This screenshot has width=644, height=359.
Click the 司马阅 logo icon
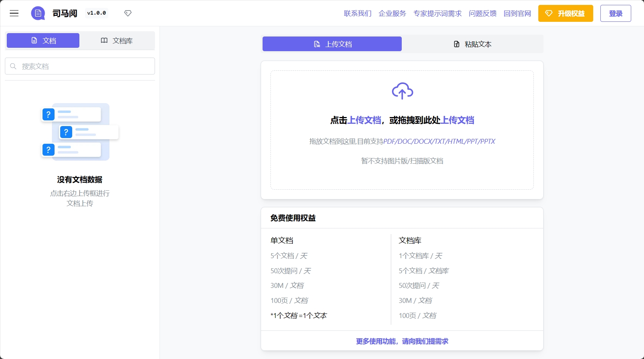click(38, 13)
